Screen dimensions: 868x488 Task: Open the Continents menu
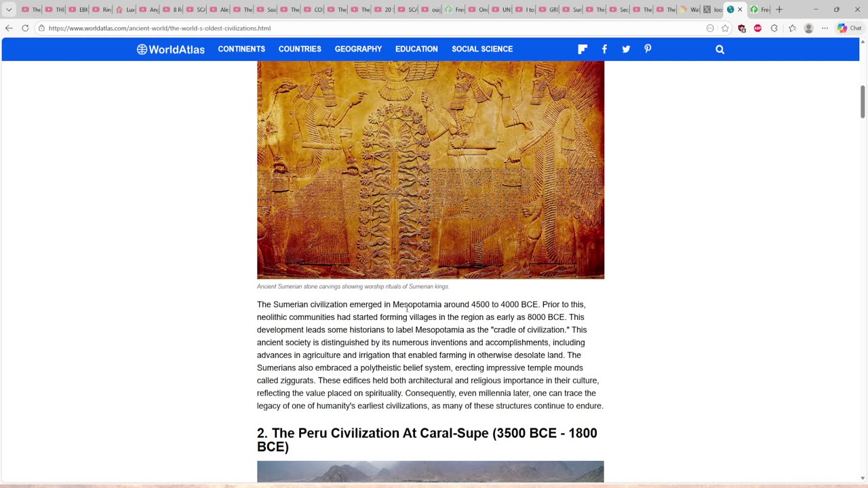tap(241, 49)
